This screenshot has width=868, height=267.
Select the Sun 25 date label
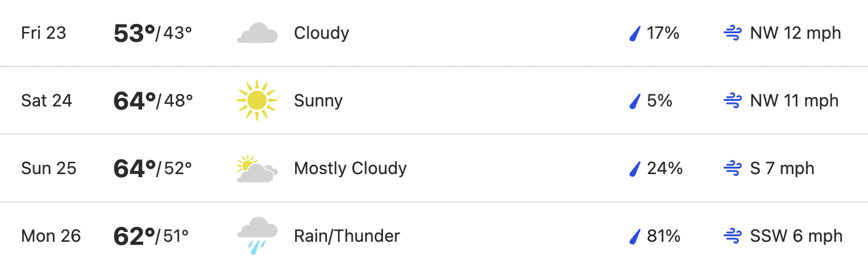click(49, 168)
